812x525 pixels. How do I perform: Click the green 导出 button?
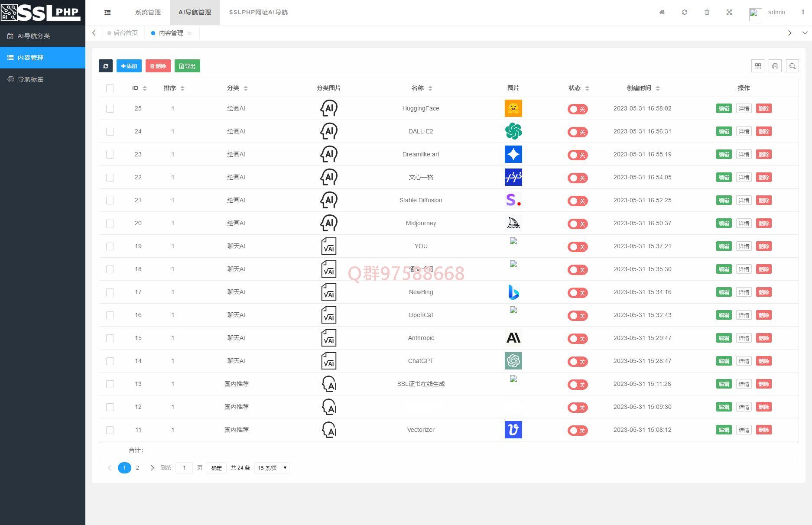click(x=187, y=66)
